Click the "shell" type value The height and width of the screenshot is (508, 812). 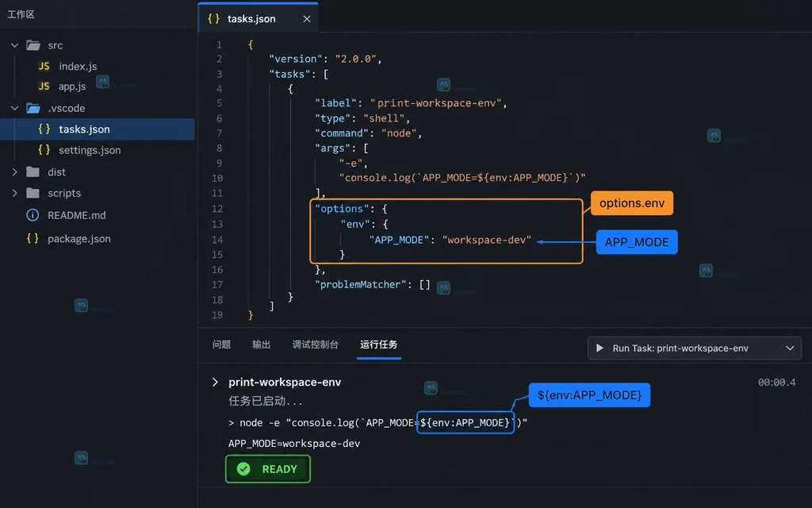tap(383, 118)
